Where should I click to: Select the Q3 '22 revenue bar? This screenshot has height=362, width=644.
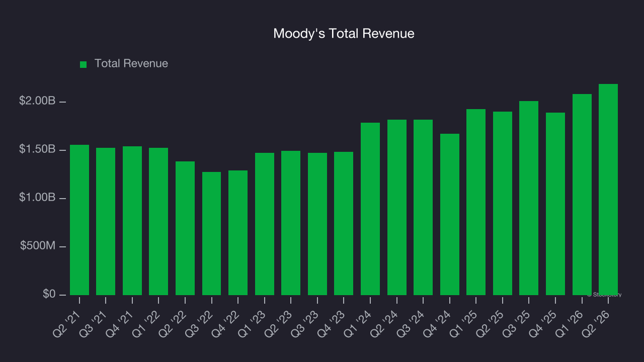click(x=211, y=233)
